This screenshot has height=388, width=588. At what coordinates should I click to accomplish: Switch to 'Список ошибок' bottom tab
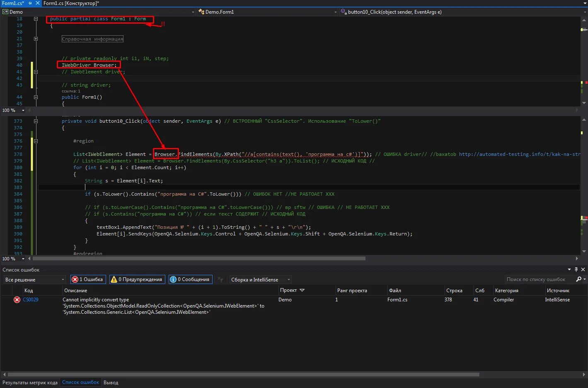point(81,382)
